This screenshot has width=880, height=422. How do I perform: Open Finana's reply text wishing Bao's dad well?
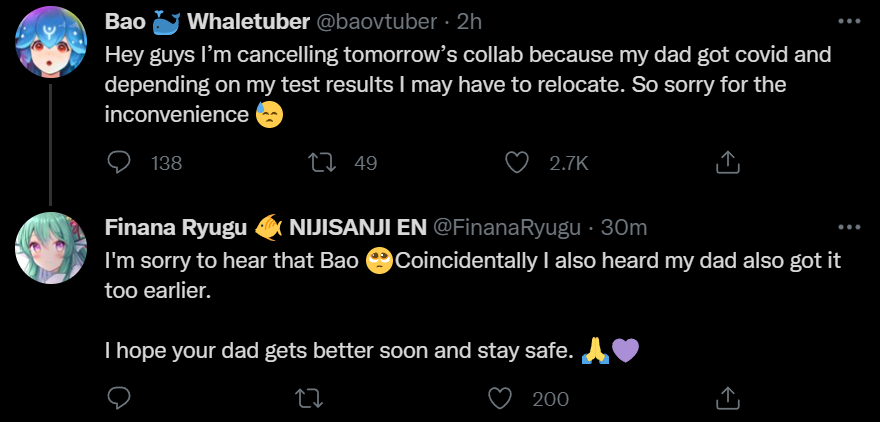(x=340, y=351)
